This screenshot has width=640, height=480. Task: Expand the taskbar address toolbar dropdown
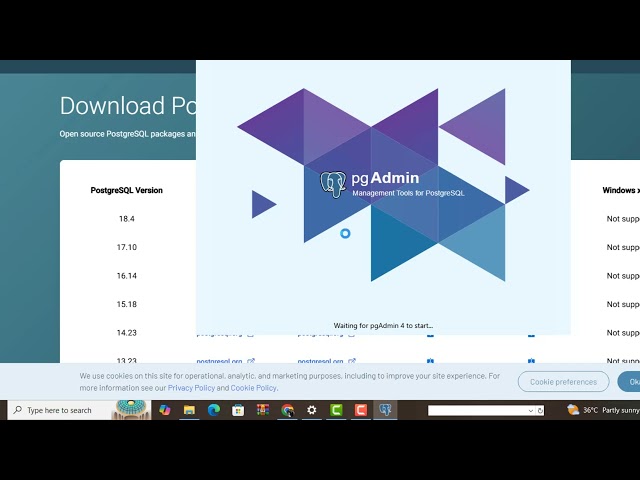(531, 411)
